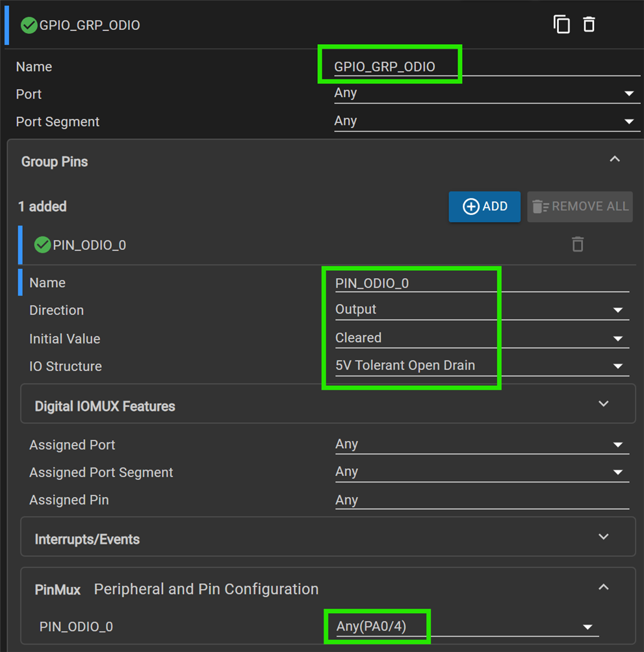The height and width of the screenshot is (652, 644).
Task: Expand the Interrupts/Events section
Action: click(x=603, y=537)
